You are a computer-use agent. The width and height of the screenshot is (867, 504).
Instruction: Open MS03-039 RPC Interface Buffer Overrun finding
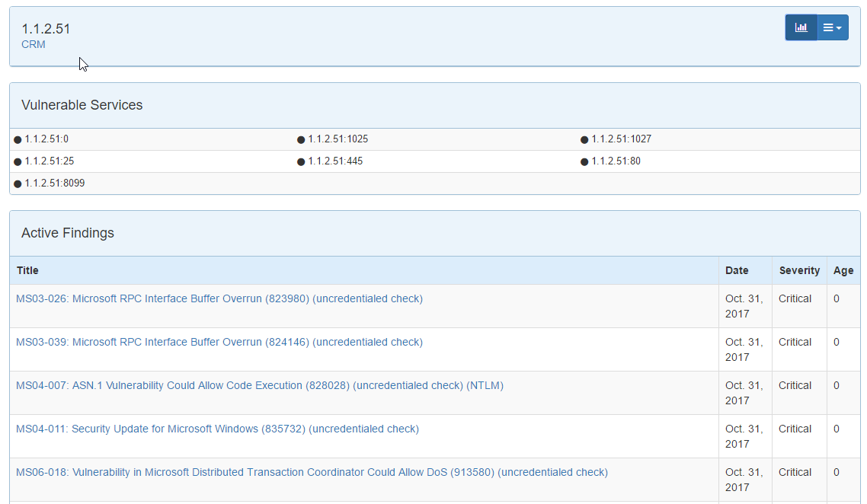pyautogui.click(x=219, y=342)
